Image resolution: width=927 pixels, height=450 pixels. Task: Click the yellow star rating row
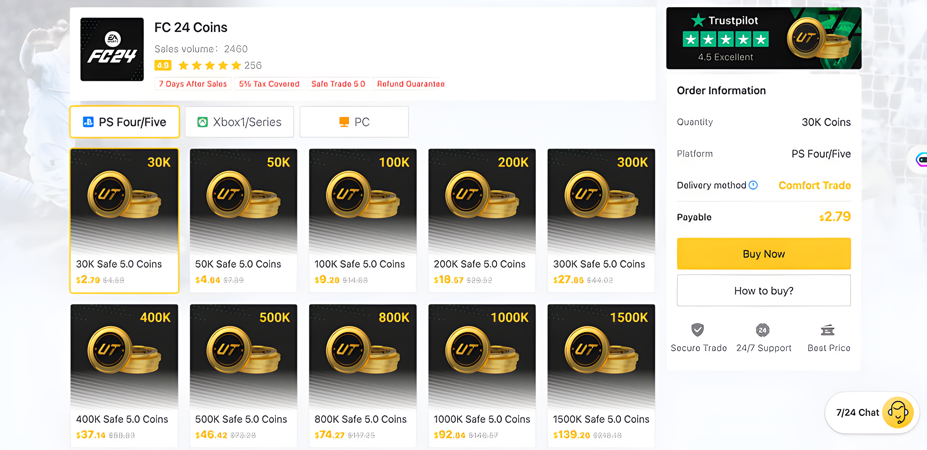point(209,65)
